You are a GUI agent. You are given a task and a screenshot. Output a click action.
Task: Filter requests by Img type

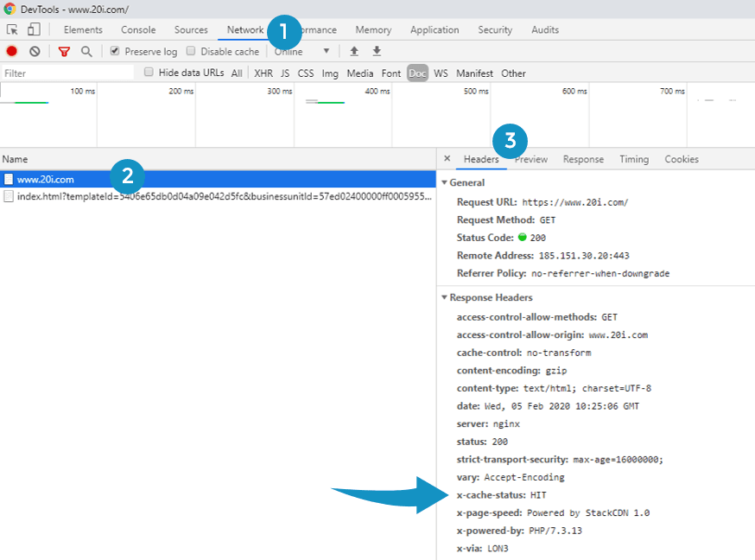coord(330,73)
